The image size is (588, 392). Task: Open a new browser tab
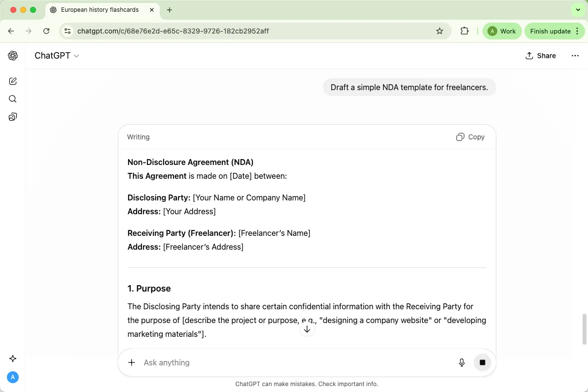[170, 10]
